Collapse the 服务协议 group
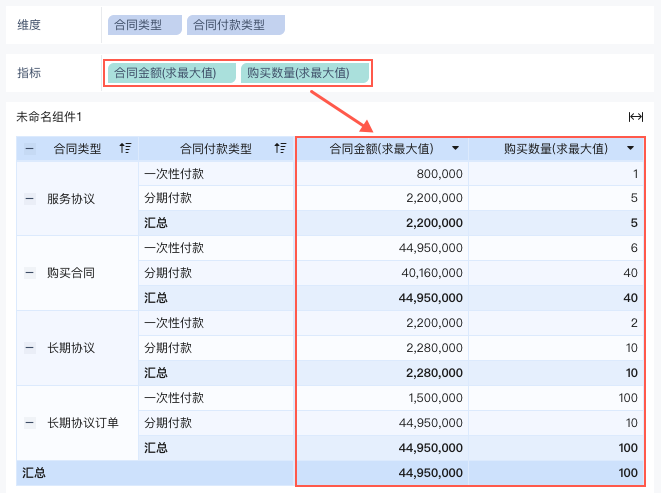 click(x=30, y=198)
